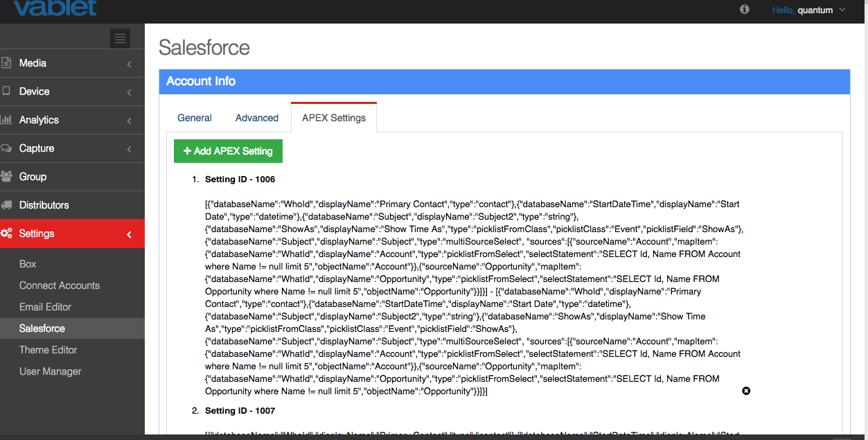This screenshot has width=868, height=440.
Task: Select the Device sidebar icon
Action: (8, 91)
